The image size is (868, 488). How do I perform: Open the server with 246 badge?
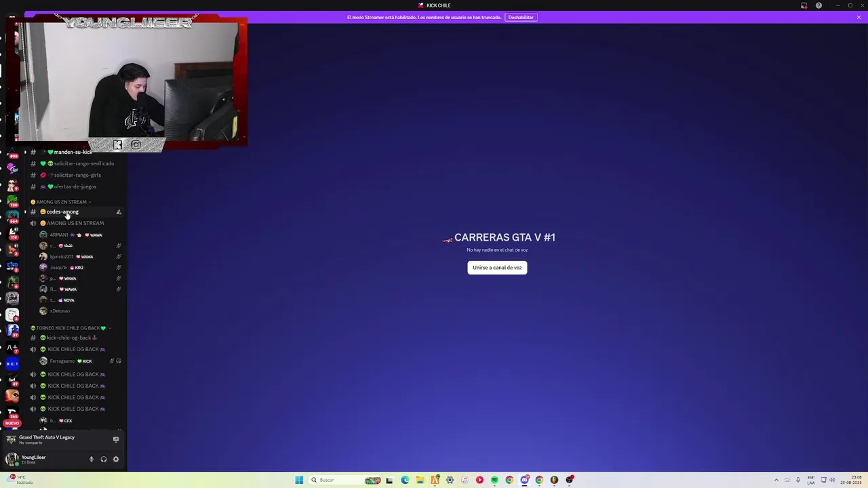[x=12, y=412]
